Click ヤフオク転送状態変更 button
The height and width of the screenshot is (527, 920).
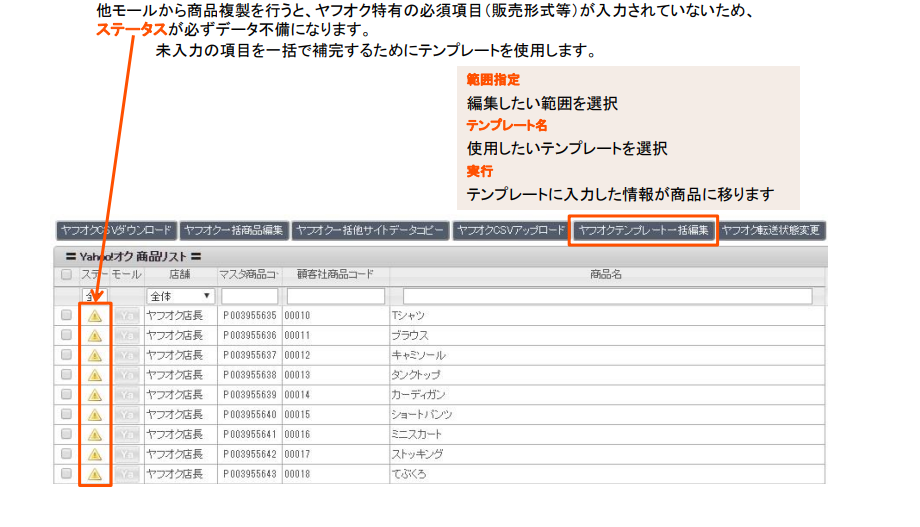coord(771,231)
